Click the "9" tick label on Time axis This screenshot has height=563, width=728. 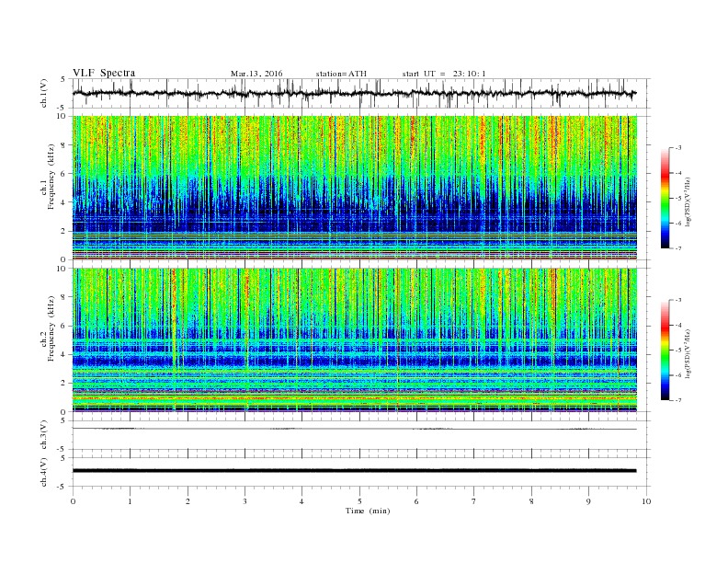[x=588, y=501]
